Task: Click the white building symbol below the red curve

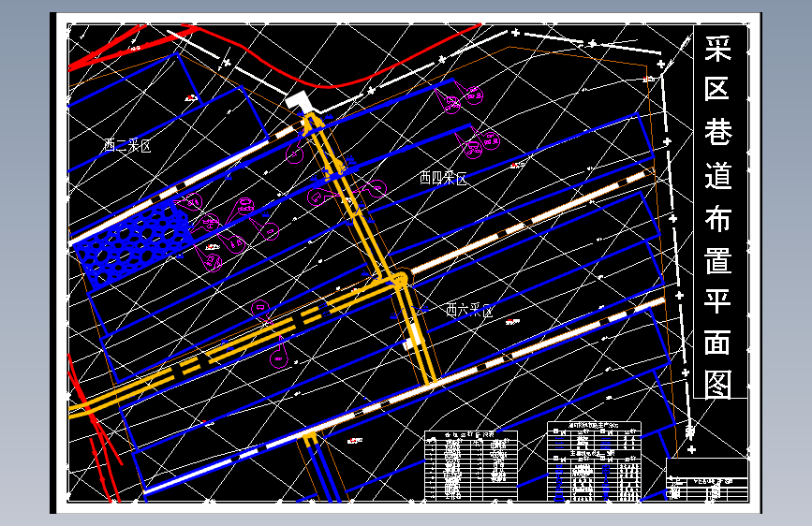Action: pyautogui.click(x=299, y=100)
